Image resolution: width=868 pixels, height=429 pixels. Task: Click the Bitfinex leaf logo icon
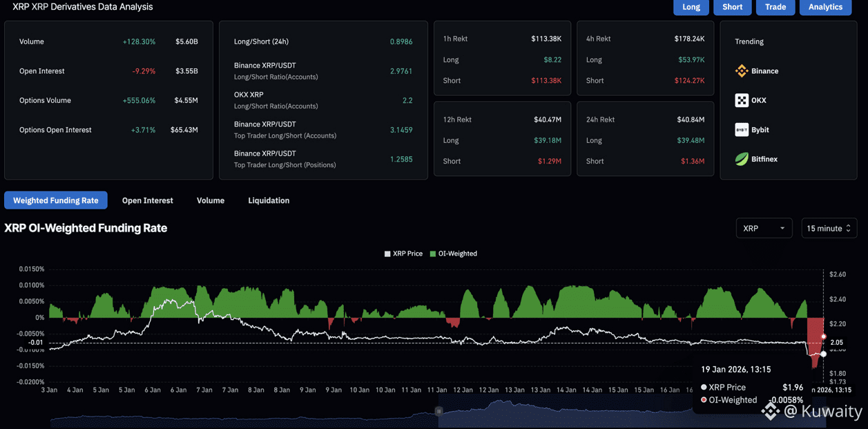(x=742, y=159)
